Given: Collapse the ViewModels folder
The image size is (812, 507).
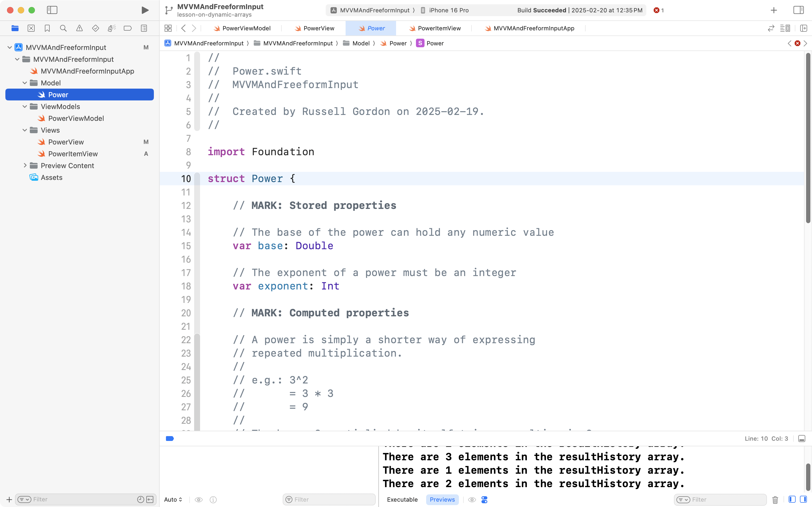Looking at the screenshot, I should (x=24, y=107).
